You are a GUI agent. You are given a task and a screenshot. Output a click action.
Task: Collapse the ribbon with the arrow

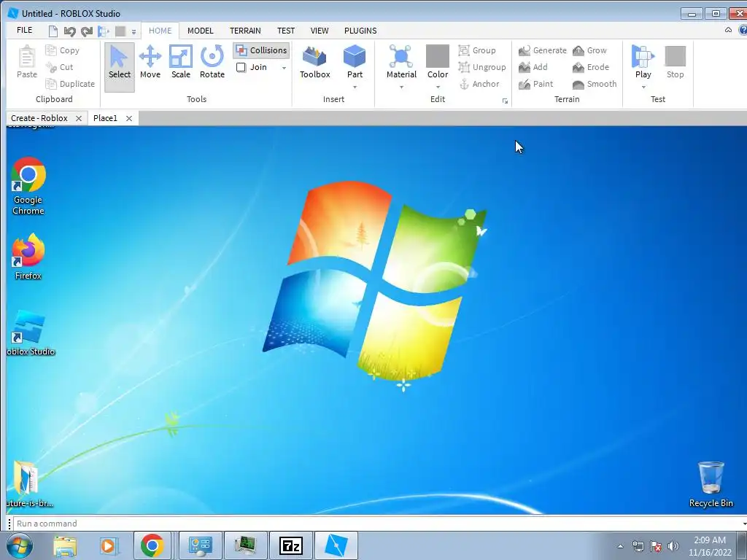coord(728,30)
